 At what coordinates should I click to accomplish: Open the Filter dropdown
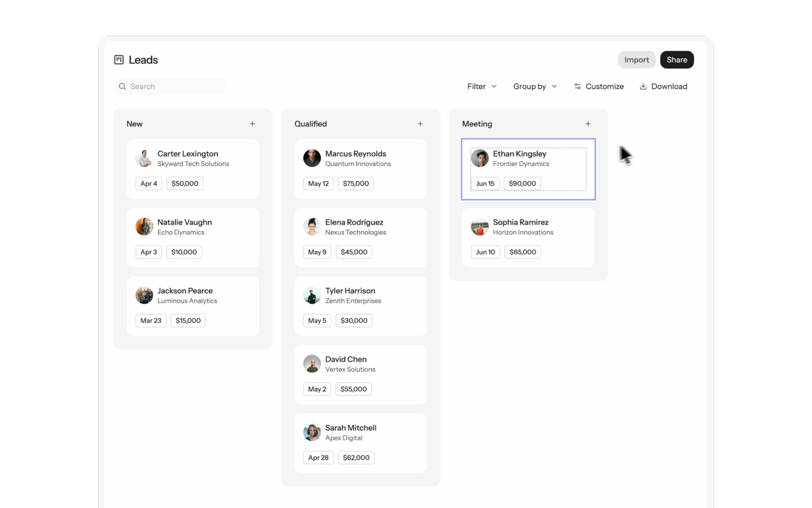click(482, 87)
